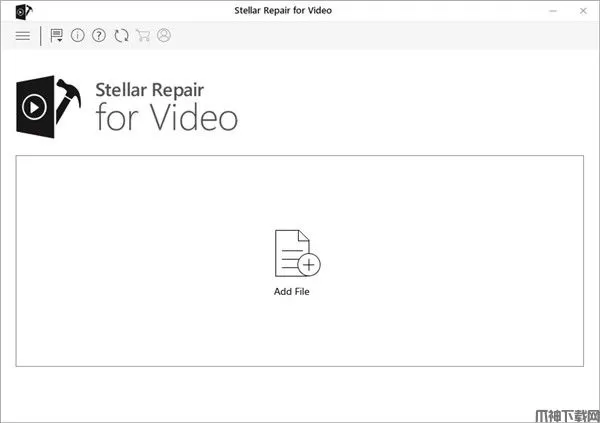Click the large hammer and play logo
Screen dimensions: 600x423
(49, 107)
